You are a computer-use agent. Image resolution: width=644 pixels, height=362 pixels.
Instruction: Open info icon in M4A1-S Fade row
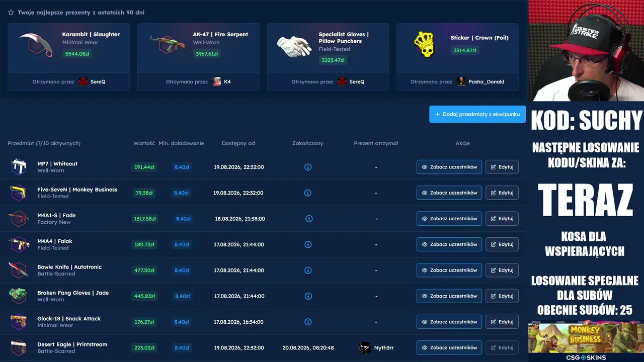click(309, 219)
